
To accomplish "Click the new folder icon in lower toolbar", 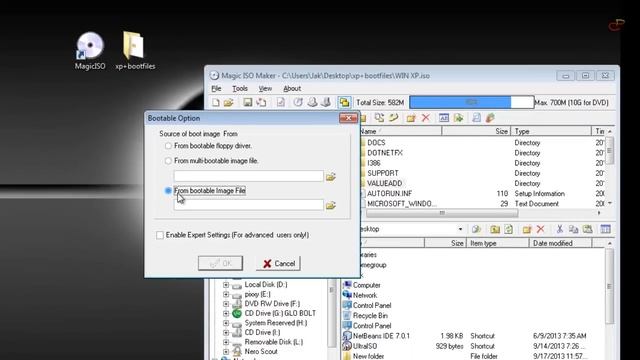I will [527, 229].
